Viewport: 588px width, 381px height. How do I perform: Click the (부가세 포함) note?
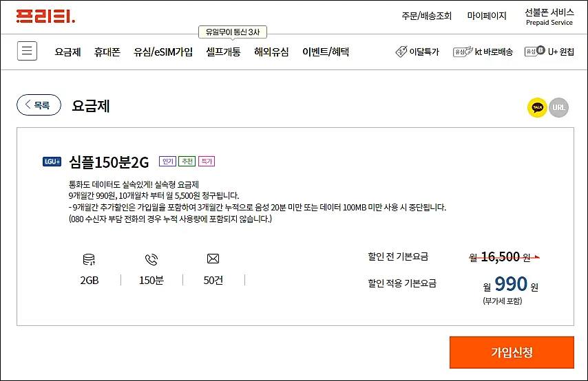pyautogui.click(x=503, y=301)
